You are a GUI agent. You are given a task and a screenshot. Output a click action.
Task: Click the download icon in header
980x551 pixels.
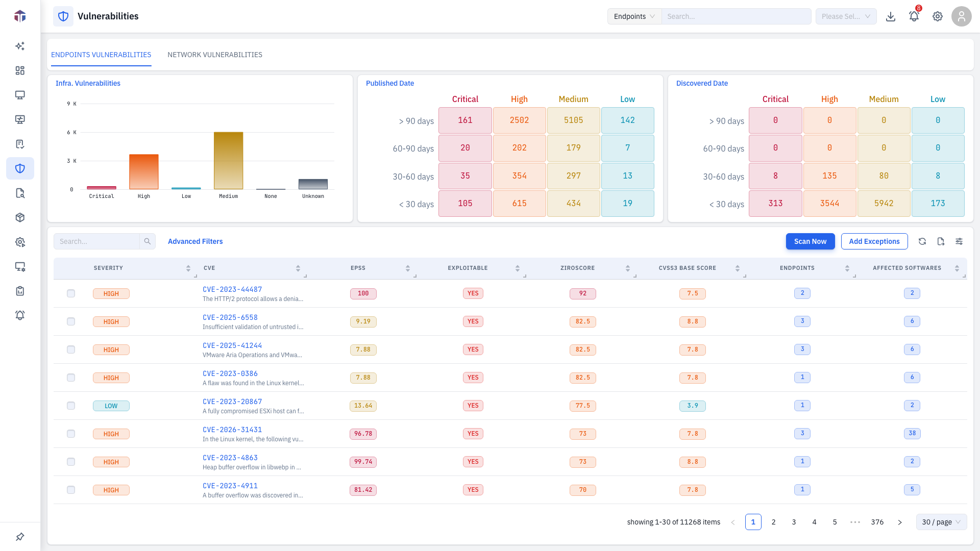[x=891, y=16]
